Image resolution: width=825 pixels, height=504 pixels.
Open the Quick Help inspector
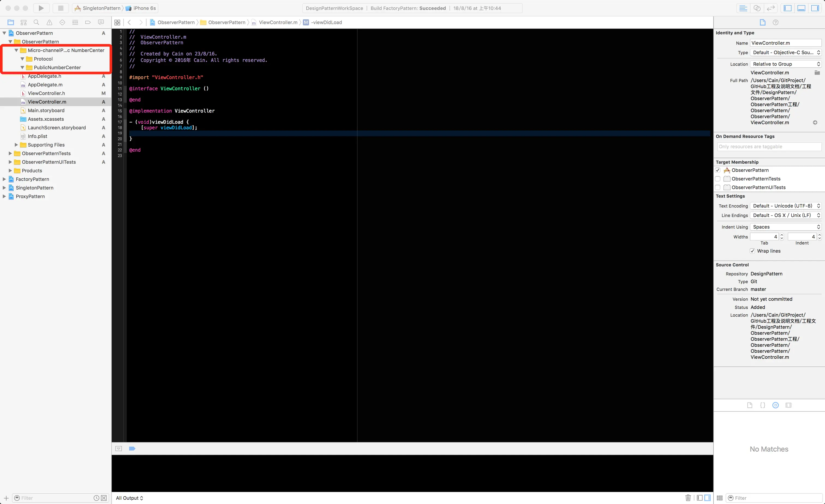click(x=775, y=22)
